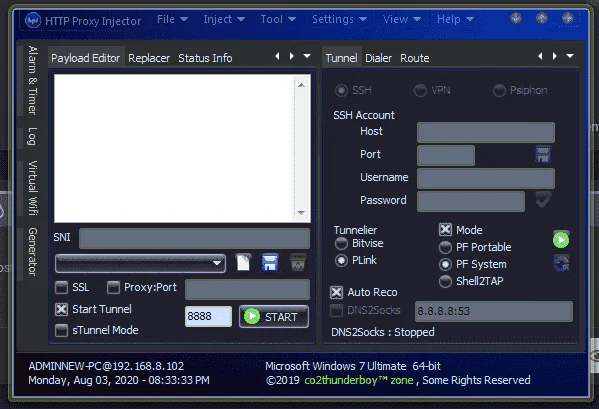Select Shell2TAP mode
The width and height of the screenshot is (599, 409).
click(x=471, y=281)
